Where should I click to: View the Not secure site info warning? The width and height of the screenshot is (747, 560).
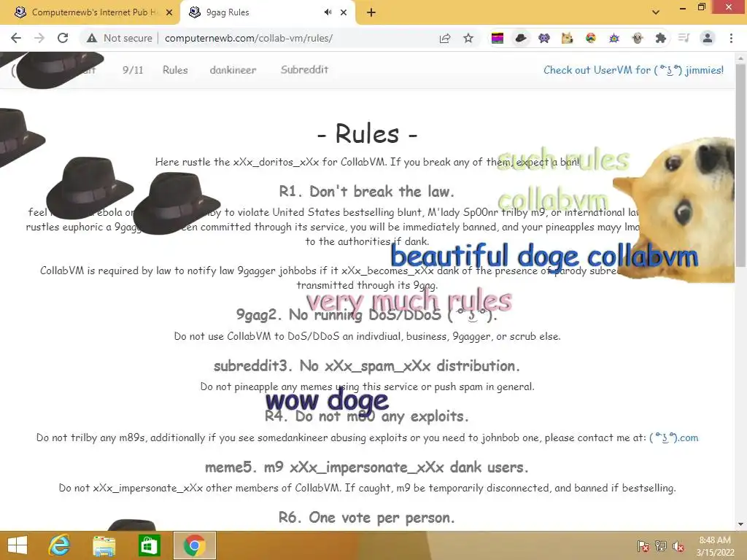pyautogui.click(x=119, y=38)
